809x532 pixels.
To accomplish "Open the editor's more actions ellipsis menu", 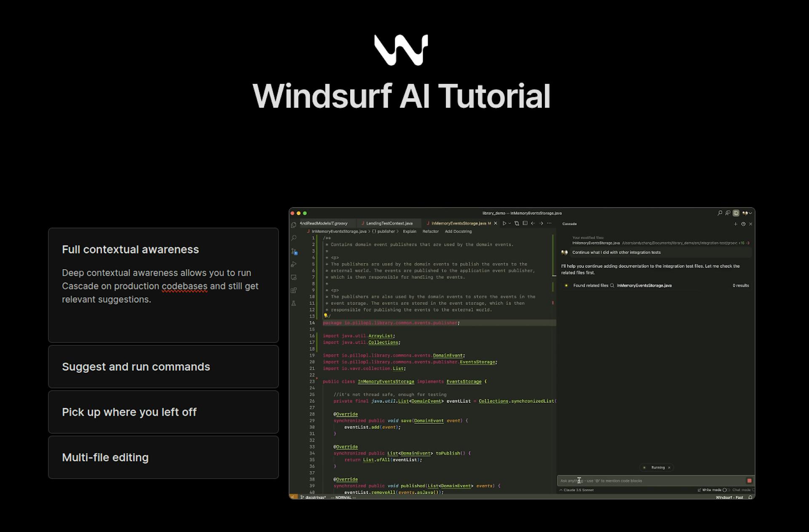I will click(549, 223).
